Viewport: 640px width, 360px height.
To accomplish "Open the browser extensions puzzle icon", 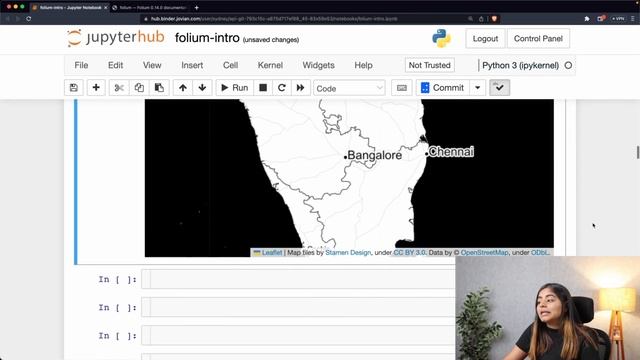I will coord(587,19).
